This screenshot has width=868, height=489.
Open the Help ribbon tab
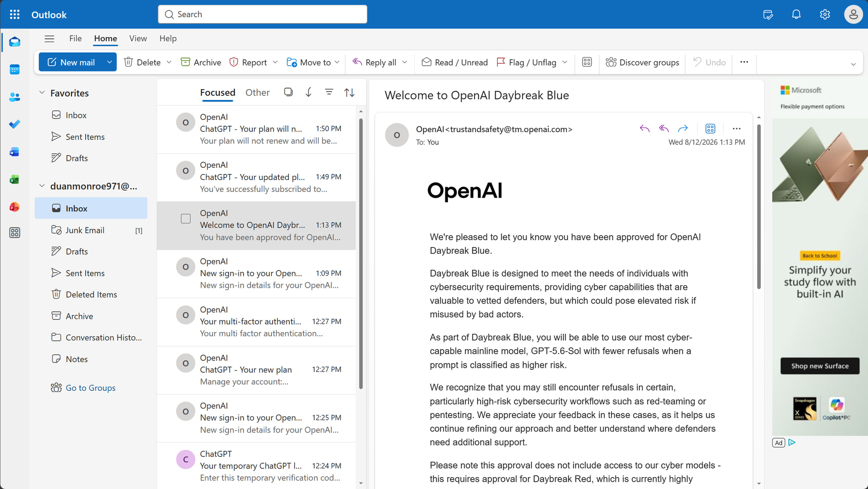pos(168,38)
